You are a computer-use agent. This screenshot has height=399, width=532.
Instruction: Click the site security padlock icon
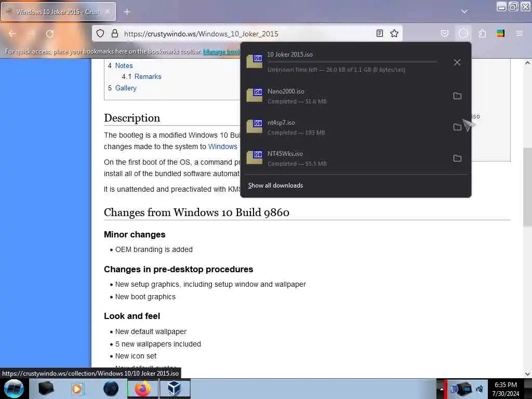(115, 33)
